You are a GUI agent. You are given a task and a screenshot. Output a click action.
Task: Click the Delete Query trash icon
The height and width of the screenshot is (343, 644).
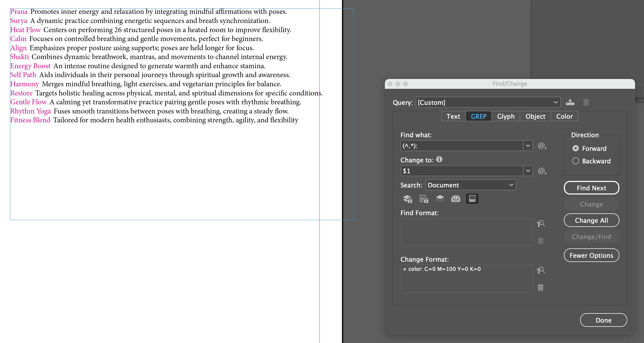[586, 102]
